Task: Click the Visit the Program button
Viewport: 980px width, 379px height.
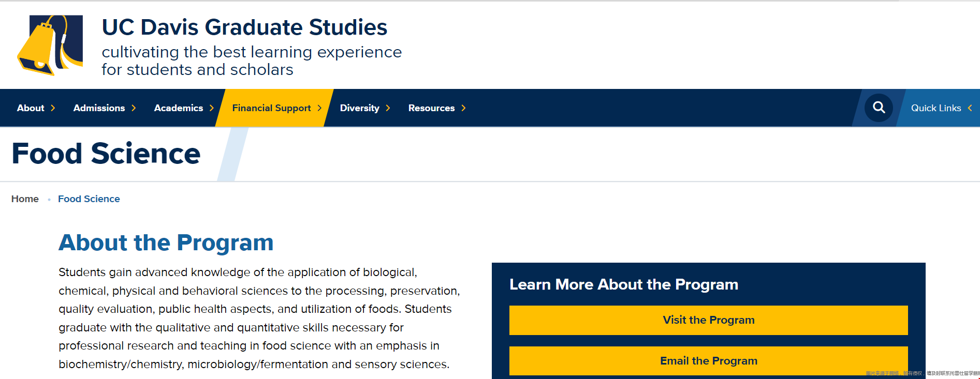Action: pos(708,320)
